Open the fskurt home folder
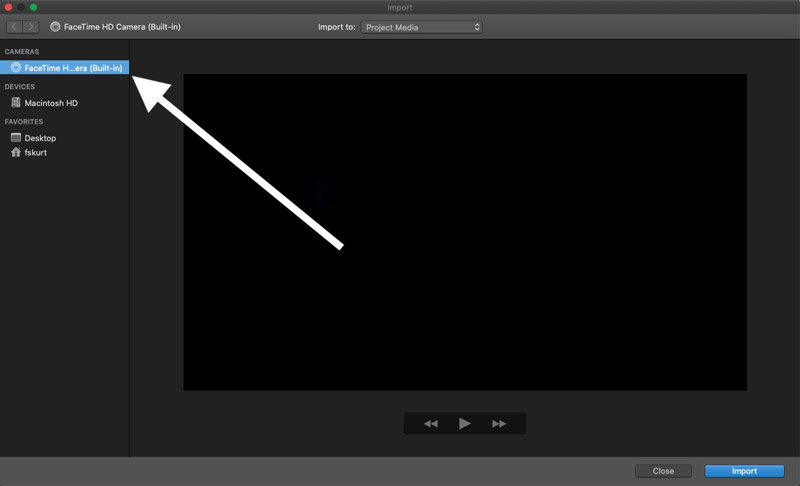 (35, 153)
